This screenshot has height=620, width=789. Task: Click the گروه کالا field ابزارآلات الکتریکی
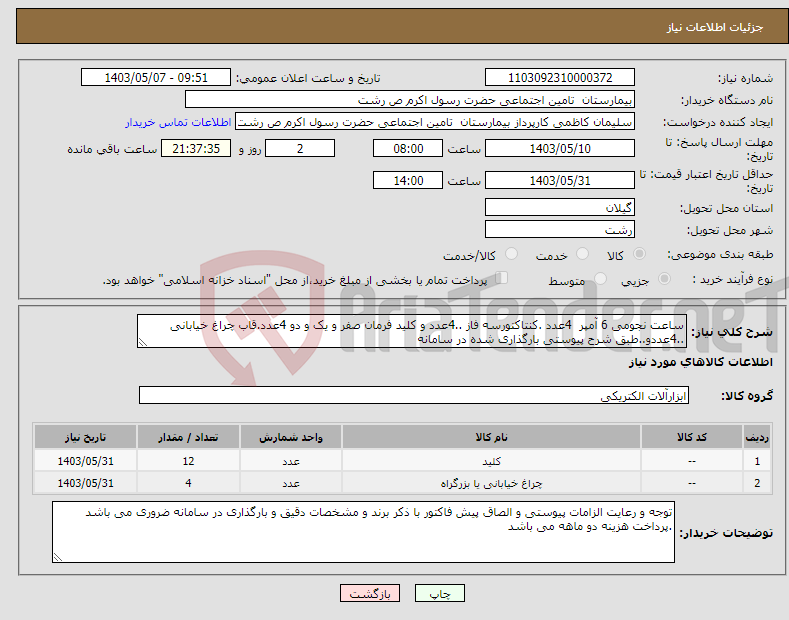point(414,396)
